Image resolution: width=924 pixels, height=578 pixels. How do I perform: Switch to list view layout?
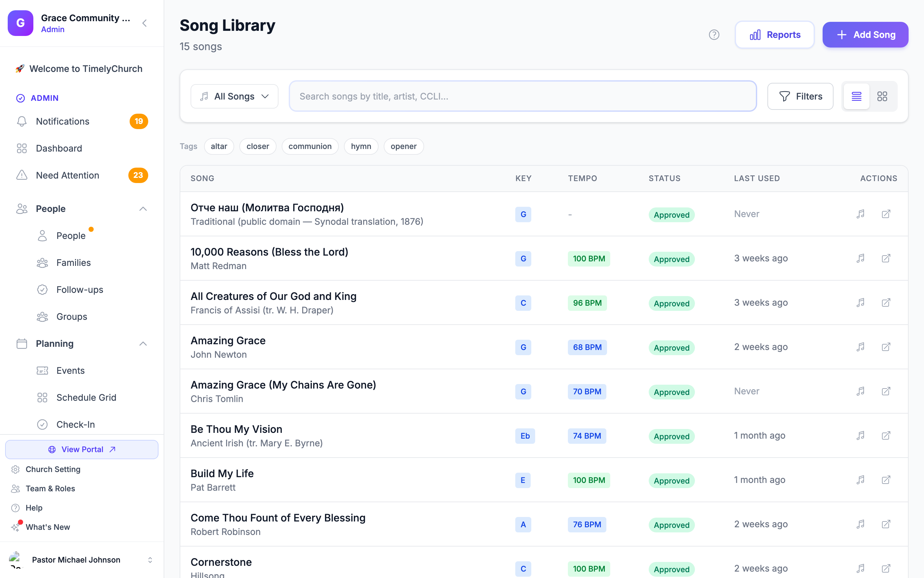856,96
